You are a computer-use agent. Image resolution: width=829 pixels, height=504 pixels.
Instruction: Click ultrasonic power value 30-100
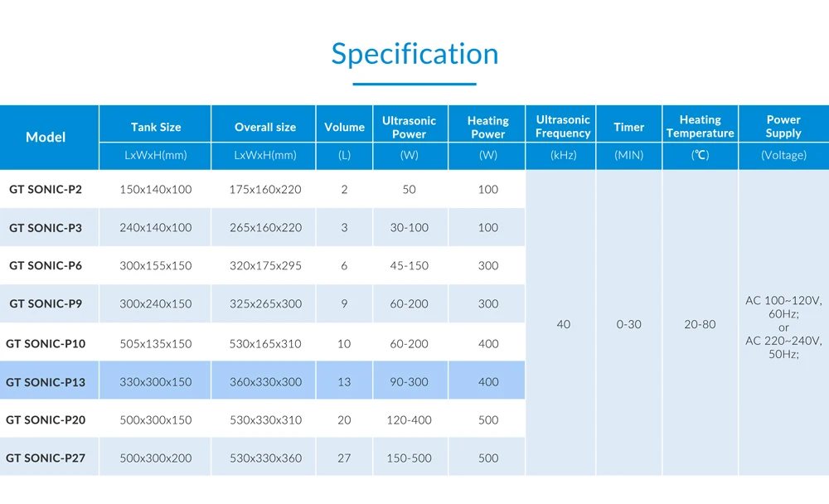click(410, 227)
